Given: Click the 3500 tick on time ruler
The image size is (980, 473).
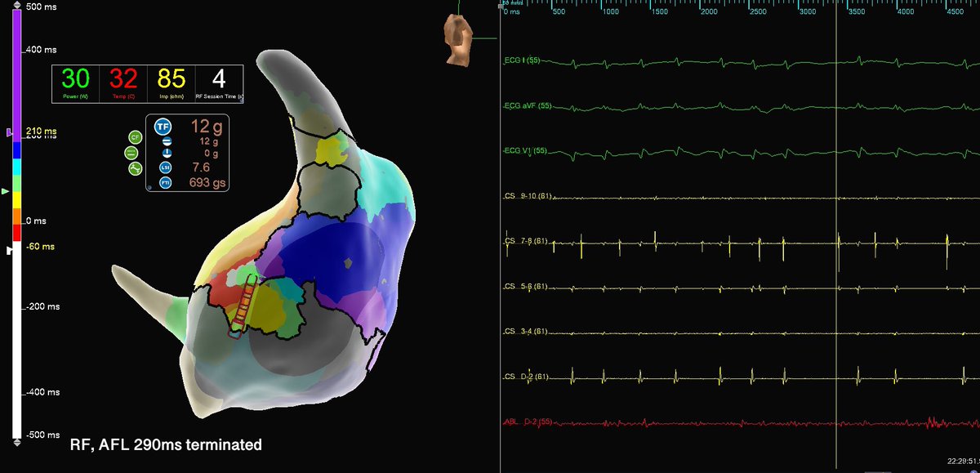Looking at the screenshot, I should (x=857, y=12).
